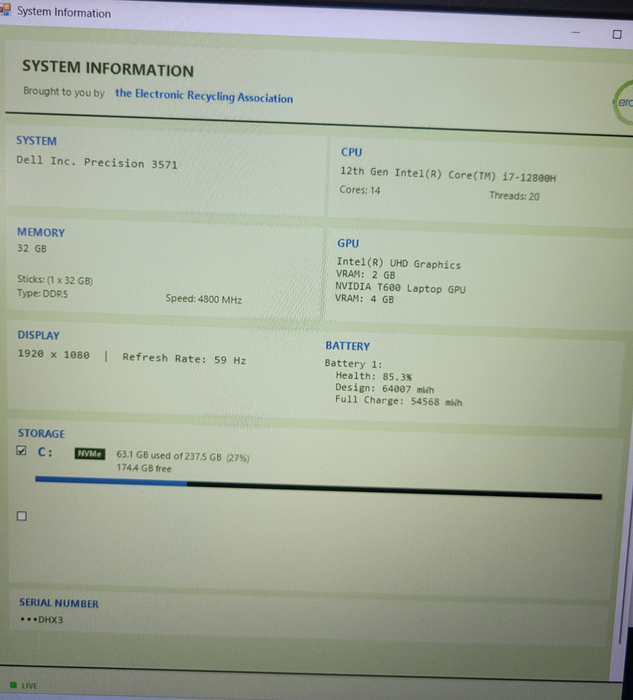Uncheck the C: drive checkbox

(21, 450)
